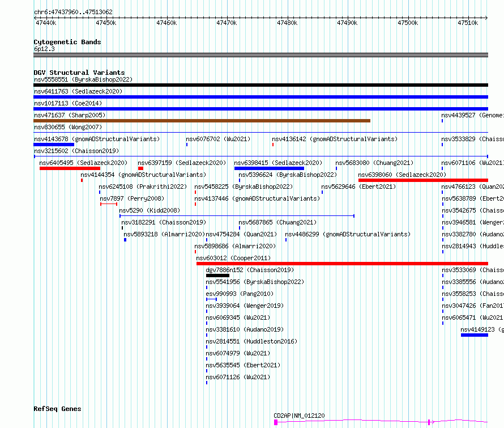Click the nsv5893218 (Almarri2020) label
The width and height of the screenshot is (504, 428).
164,234
